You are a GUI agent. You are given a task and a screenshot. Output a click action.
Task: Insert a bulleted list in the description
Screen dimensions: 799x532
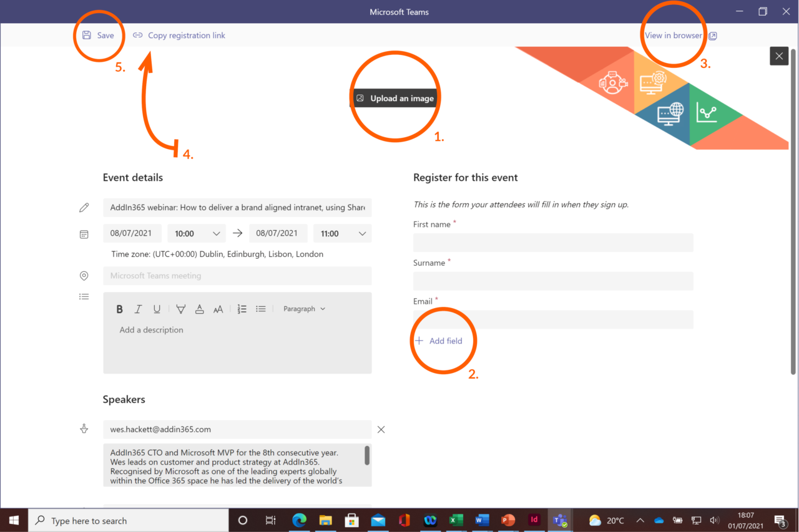tap(260, 308)
